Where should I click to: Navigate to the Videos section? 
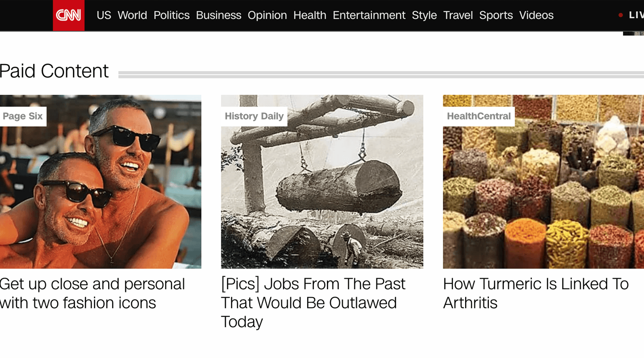pyautogui.click(x=536, y=15)
